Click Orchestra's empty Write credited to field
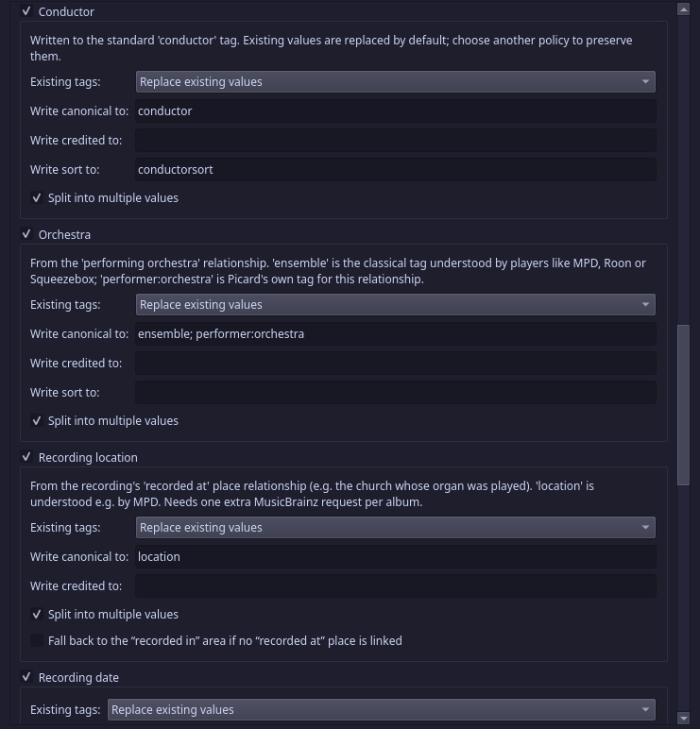The width and height of the screenshot is (700, 729). pos(396,364)
